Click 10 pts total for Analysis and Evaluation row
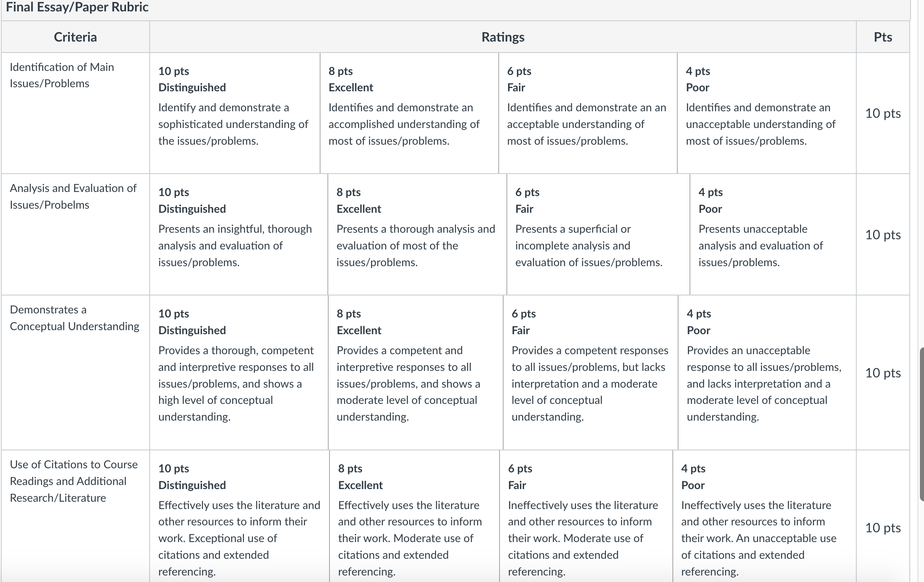The width and height of the screenshot is (924, 582). [x=883, y=235]
